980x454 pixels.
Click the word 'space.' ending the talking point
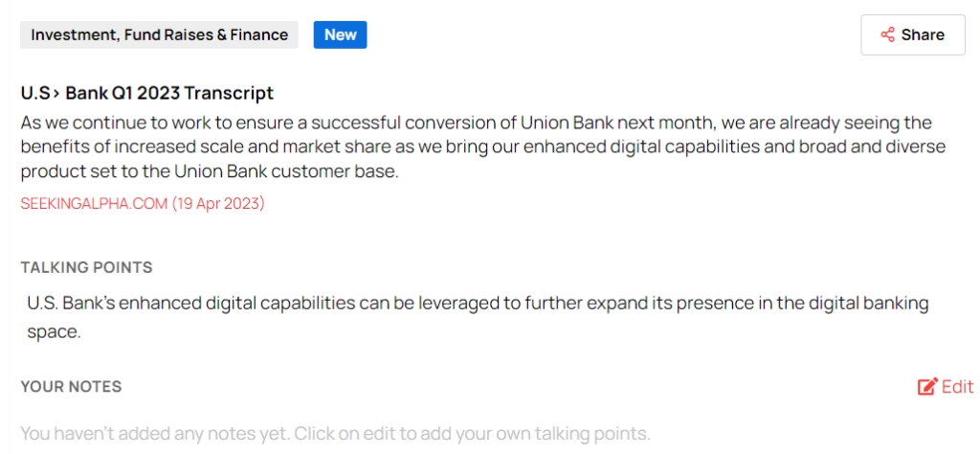[x=54, y=330]
